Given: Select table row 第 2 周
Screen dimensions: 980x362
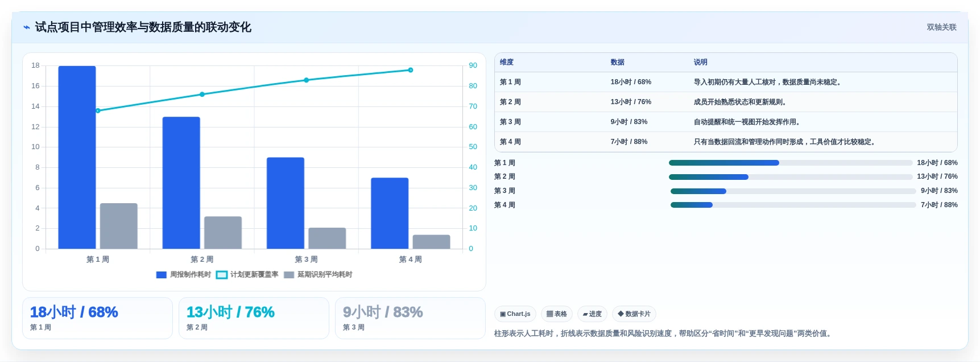Looking at the screenshot, I should [x=726, y=102].
